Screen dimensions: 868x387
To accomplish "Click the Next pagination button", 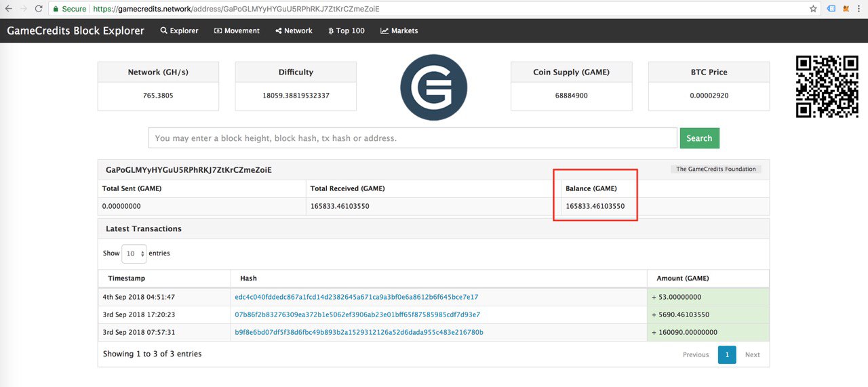I will pos(753,354).
